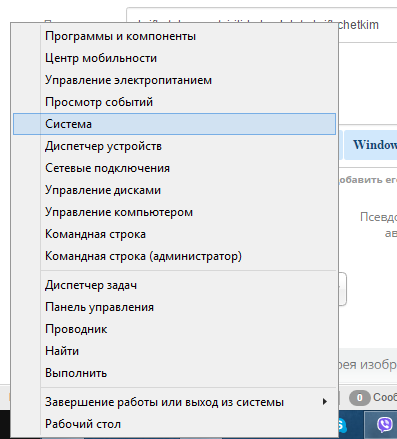Select Найти menu item
This screenshot has width=397, height=439.
coord(174,351)
